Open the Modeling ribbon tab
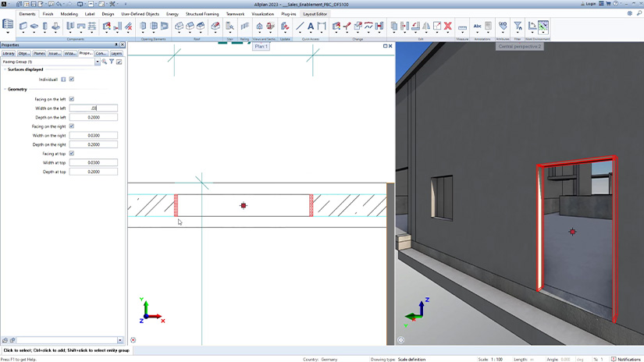Viewport: 644px width, 362px height. coord(69,14)
